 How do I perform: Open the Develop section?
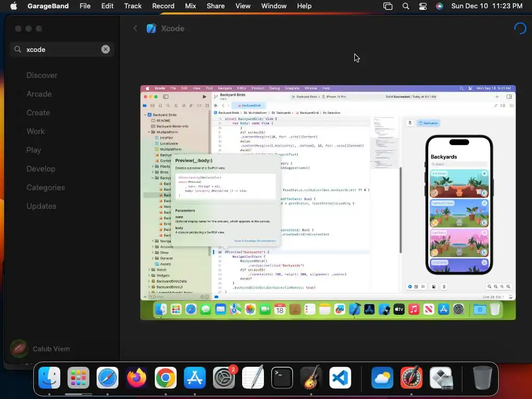tap(41, 169)
